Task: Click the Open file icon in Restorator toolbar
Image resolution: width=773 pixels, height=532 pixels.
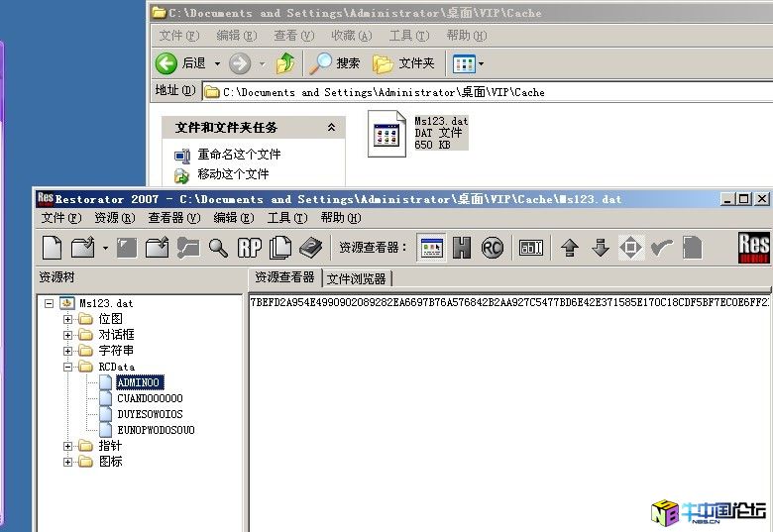Action: pos(83,248)
